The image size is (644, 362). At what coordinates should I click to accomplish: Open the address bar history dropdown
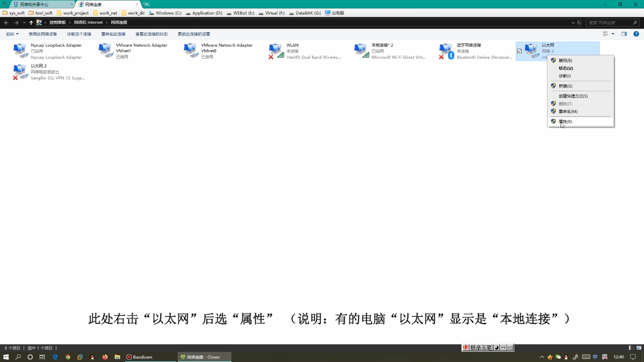coord(573,22)
